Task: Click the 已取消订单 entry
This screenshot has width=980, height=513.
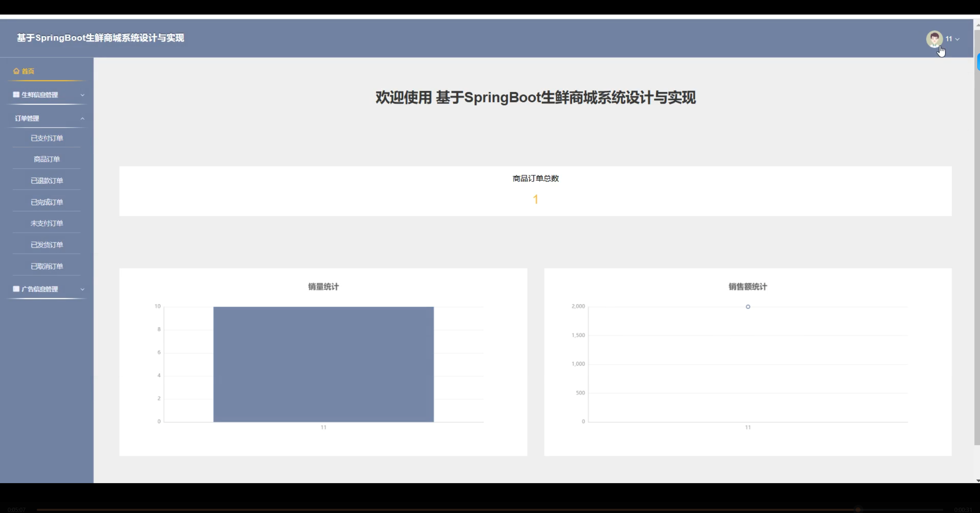Action: tap(47, 266)
